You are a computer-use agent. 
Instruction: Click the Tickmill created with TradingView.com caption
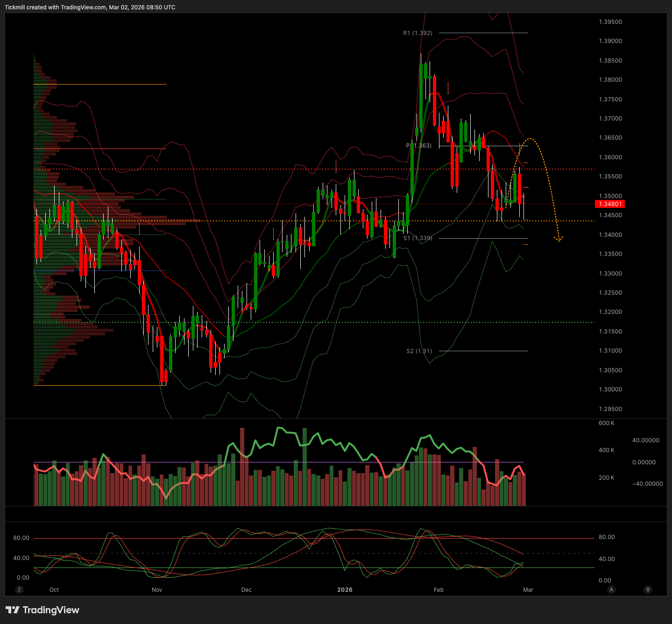click(x=90, y=7)
